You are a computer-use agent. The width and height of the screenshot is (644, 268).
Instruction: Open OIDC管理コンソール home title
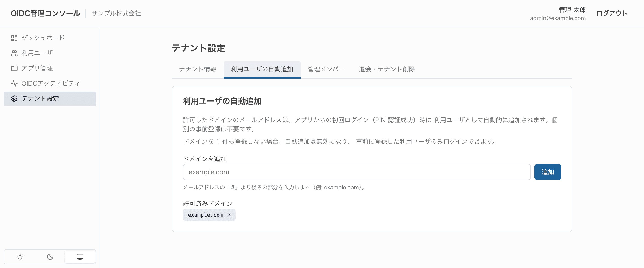(45, 13)
